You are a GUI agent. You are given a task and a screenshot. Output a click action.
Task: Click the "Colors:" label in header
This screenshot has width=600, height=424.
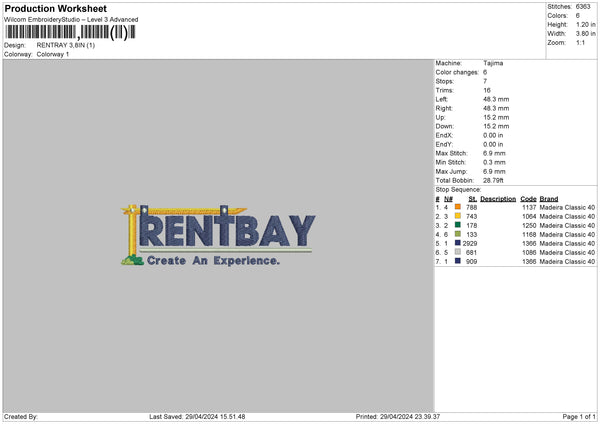[x=557, y=16]
